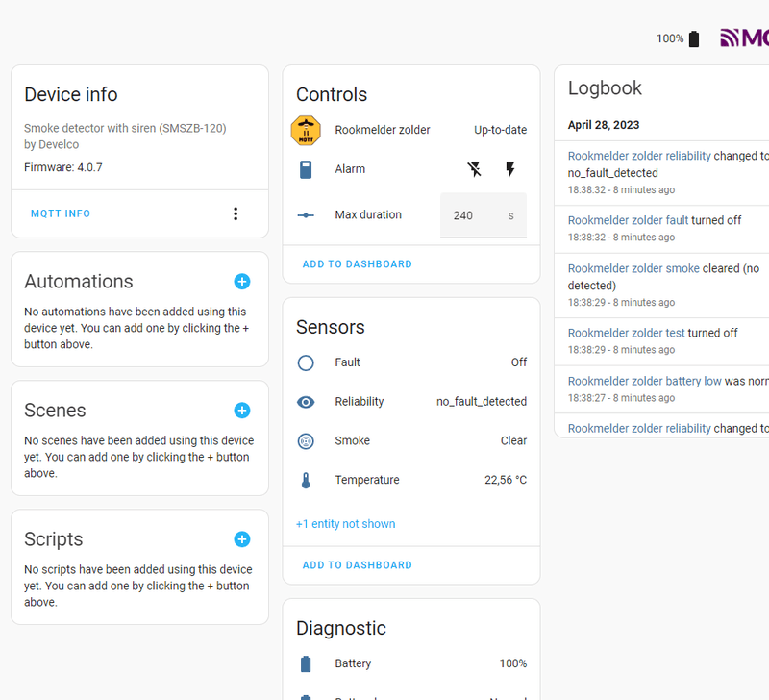This screenshot has width=769, height=700.
Task: Turn on the Alarm siren
Action: 510,169
